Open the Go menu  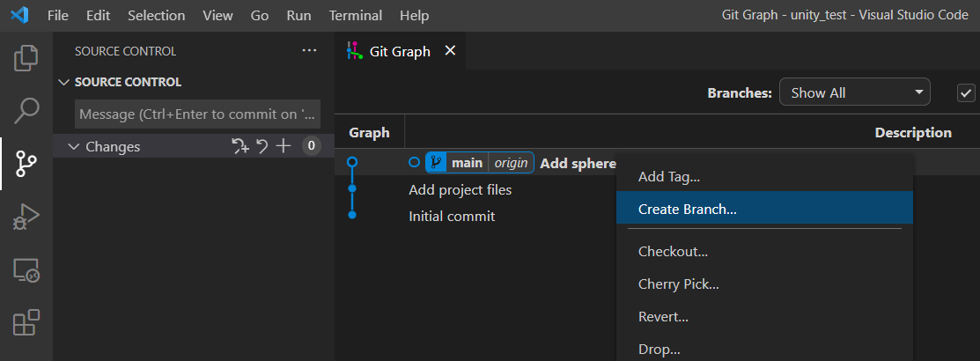coord(260,16)
